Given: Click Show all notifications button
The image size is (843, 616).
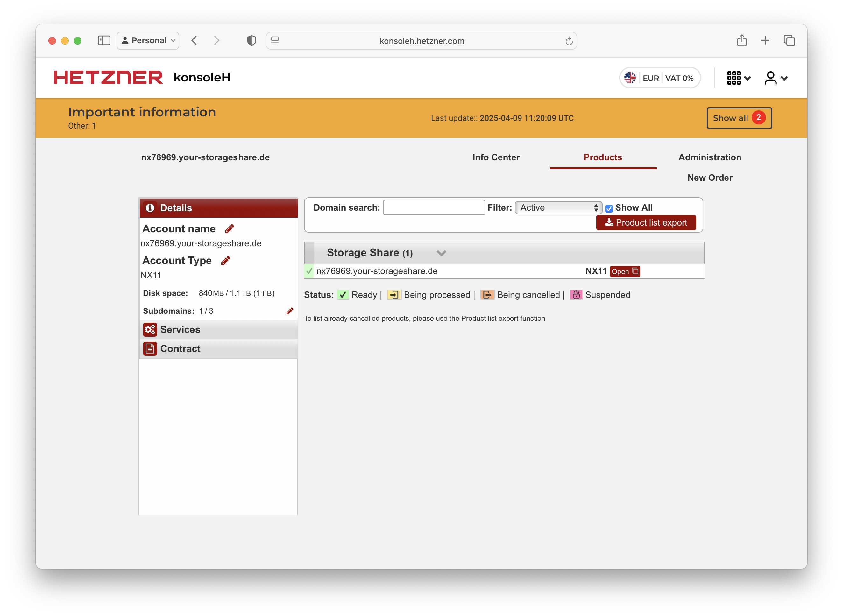Looking at the screenshot, I should pos(739,118).
